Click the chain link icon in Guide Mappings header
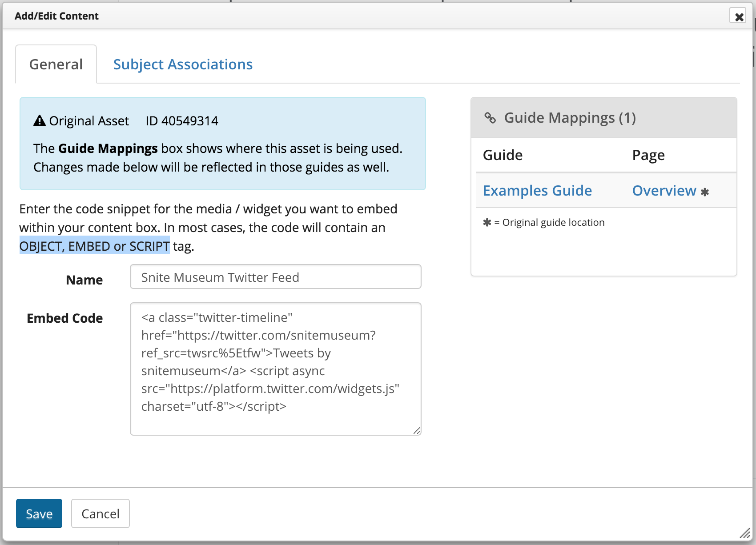Screen dimensions: 756x545 (x=490, y=118)
